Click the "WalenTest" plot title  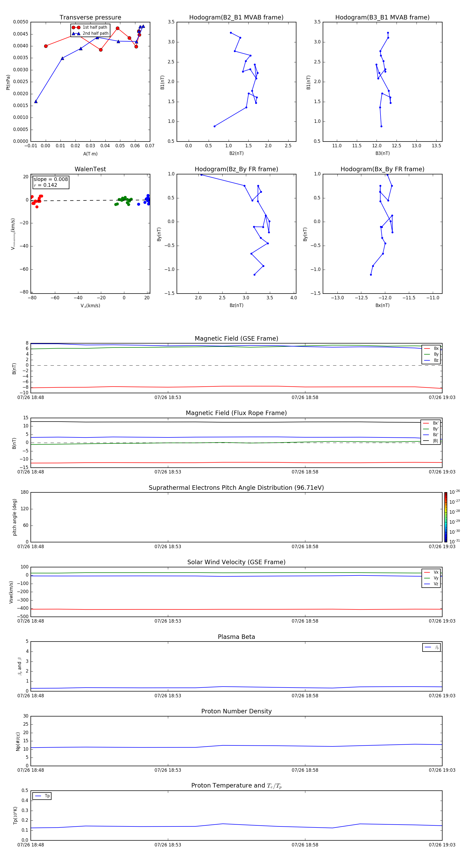pyautogui.click(x=90, y=169)
